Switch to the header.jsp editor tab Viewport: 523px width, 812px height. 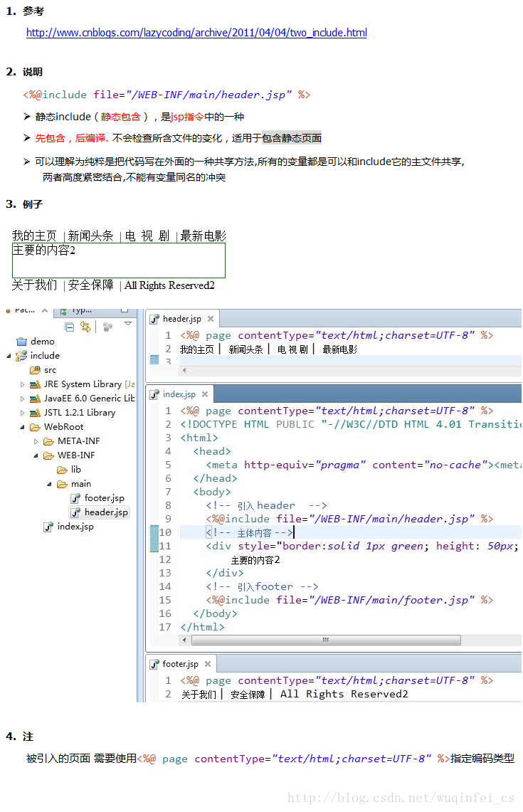pos(181,319)
